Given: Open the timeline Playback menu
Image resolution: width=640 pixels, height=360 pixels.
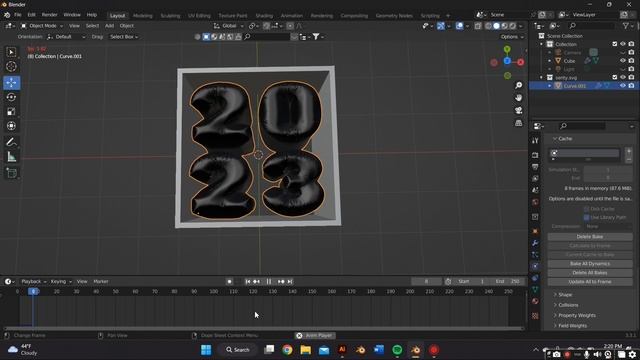Looking at the screenshot, I should [33, 282].
